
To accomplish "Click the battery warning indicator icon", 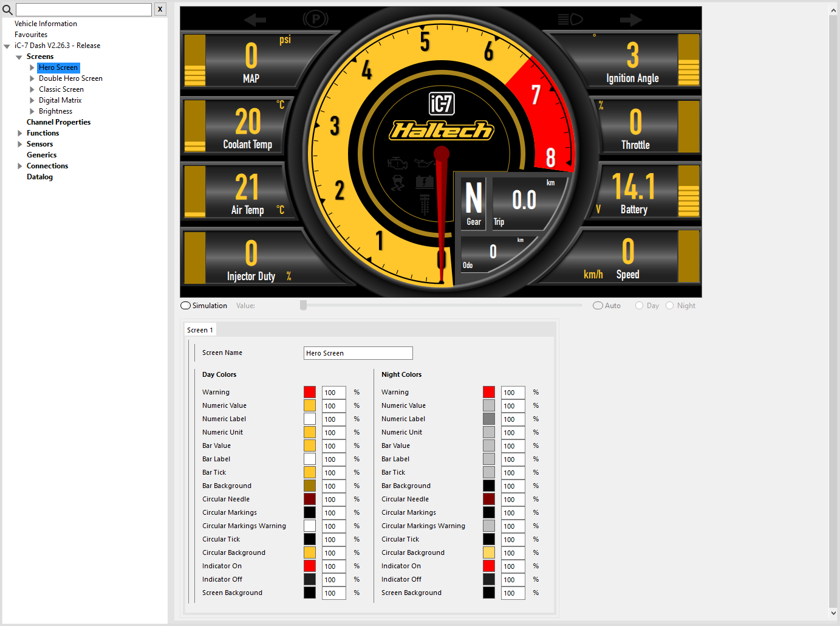I will click(x=424, y=181).
